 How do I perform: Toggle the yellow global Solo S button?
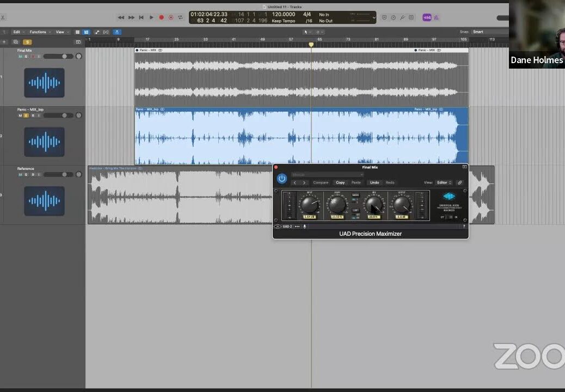(27, 42)
